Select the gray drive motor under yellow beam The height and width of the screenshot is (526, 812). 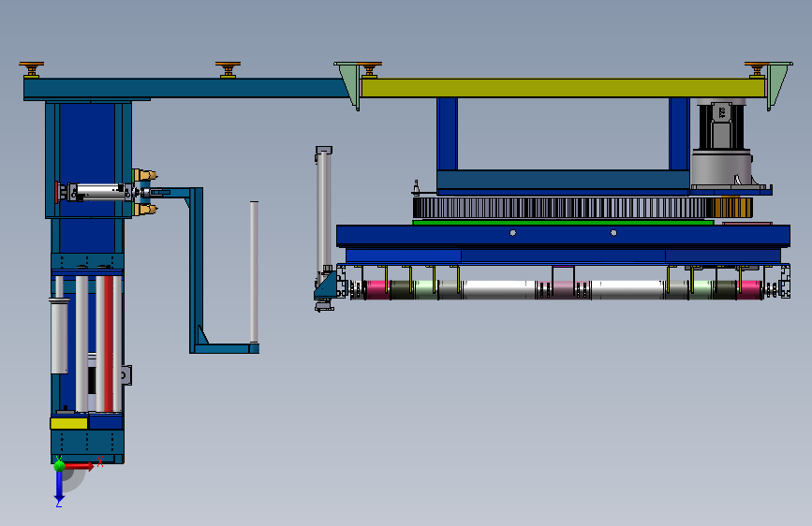722,143
